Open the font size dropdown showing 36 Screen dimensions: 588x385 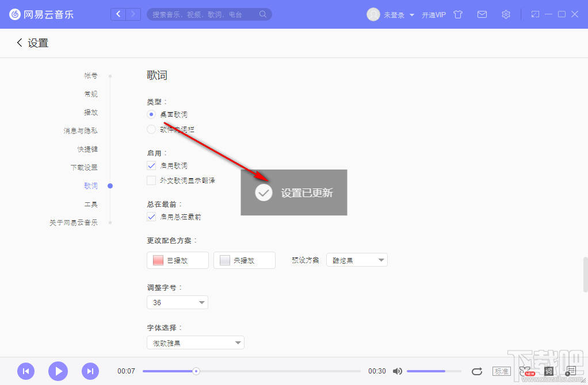177,302
